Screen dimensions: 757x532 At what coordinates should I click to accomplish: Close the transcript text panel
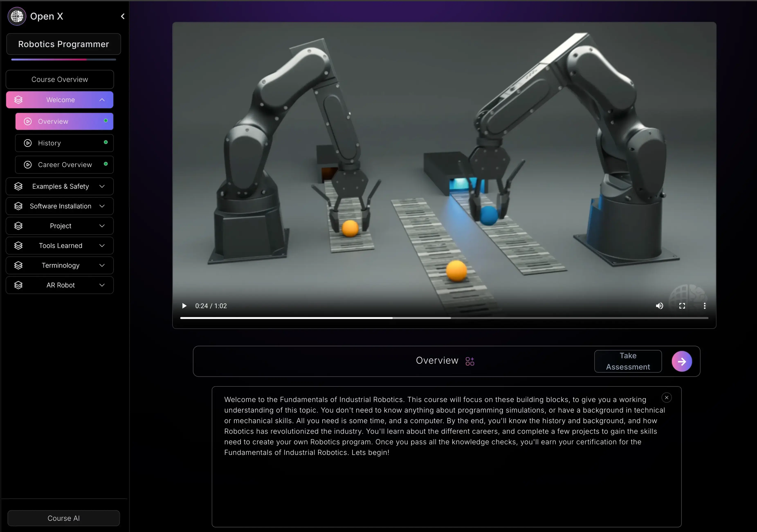(666, 397)
